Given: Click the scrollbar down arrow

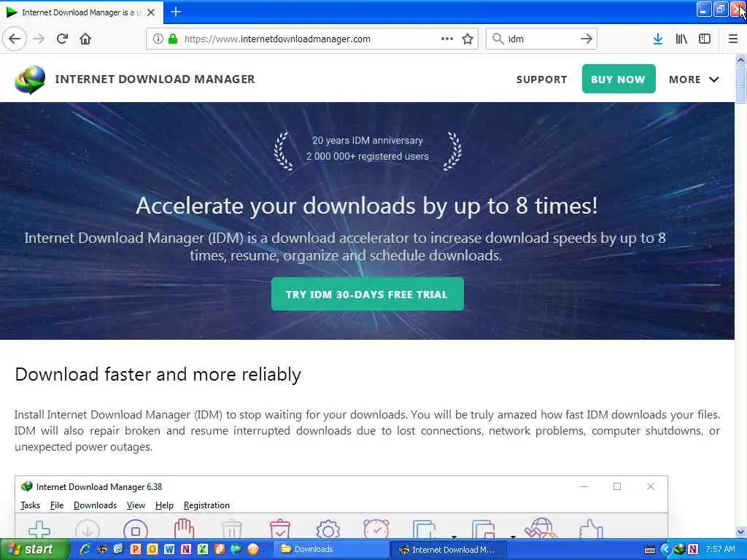Looking at the screenshot, I should (740, 532).
